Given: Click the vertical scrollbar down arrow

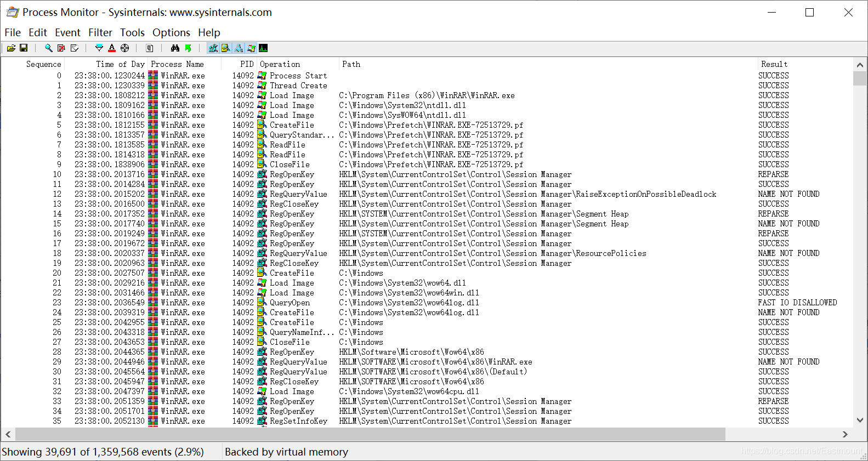Looking at the screenshot, I should 860,420.
